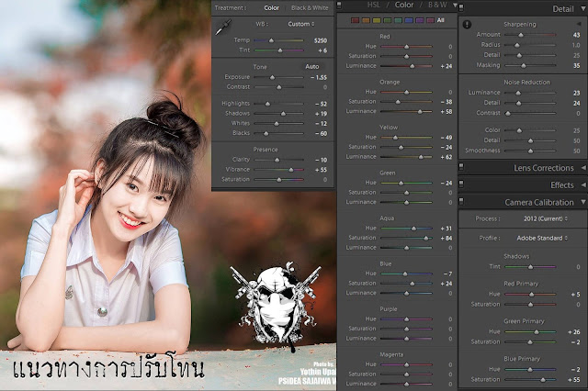Click the Highlights slider handle
Screen dimensions: 588x391
(x=267, y=104)
